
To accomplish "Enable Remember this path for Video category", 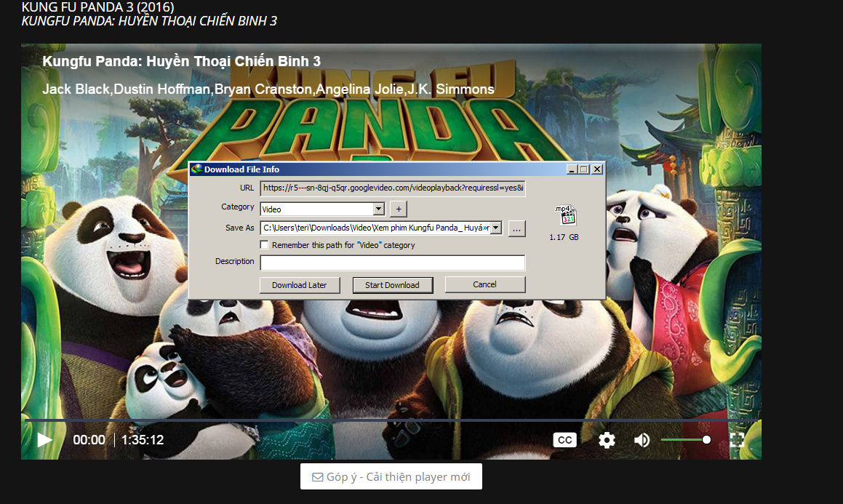I will 265,245.
